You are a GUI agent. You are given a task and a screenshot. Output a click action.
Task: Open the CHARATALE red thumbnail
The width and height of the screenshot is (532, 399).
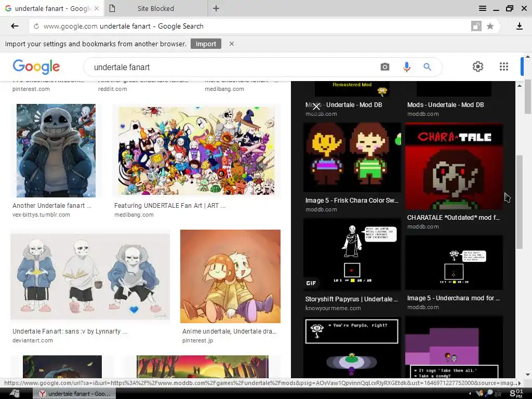click(454, 166)
